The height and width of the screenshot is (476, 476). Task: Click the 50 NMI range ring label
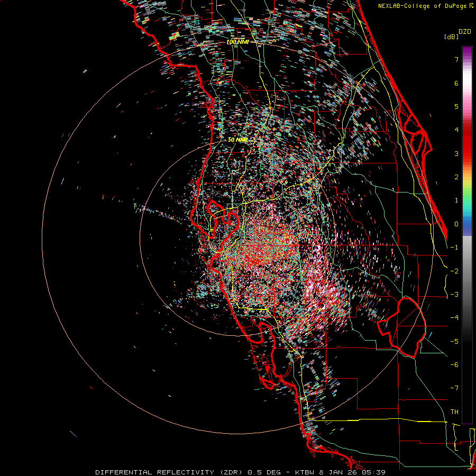(x=237, y=140)
